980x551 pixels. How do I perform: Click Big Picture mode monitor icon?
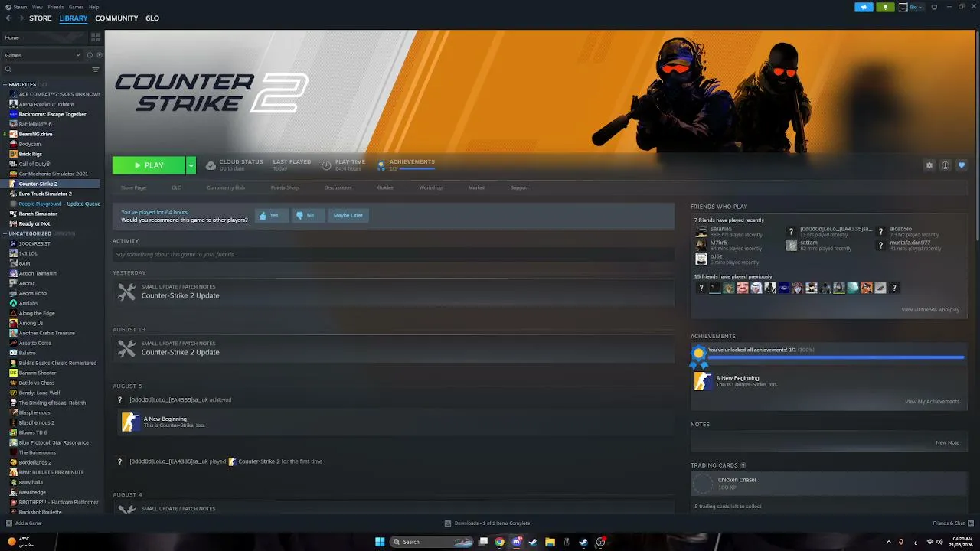[x=934, y=7]
